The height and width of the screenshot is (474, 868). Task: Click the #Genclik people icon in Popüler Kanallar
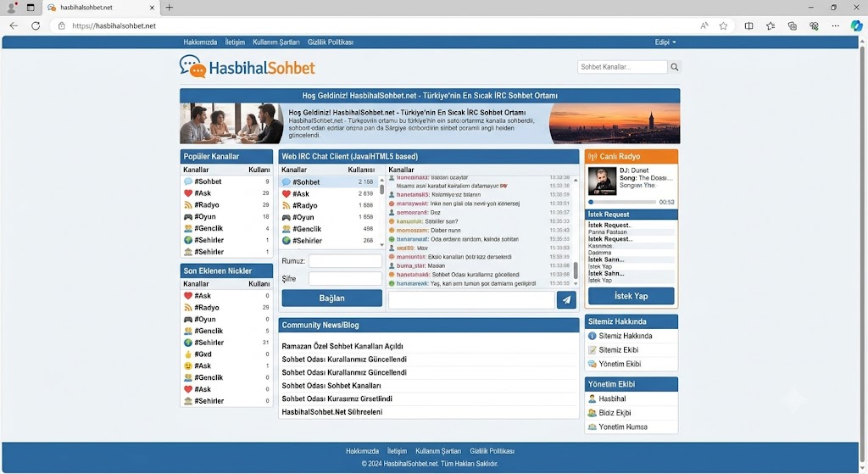(188, 228)
